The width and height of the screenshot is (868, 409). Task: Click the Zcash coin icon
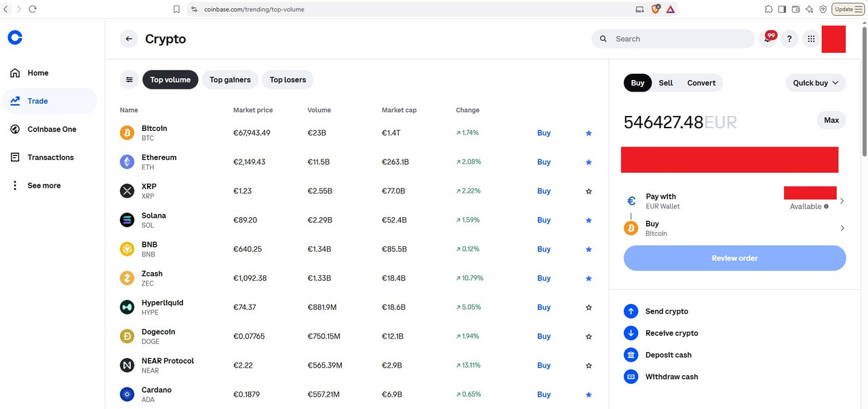tap(127, 278)
